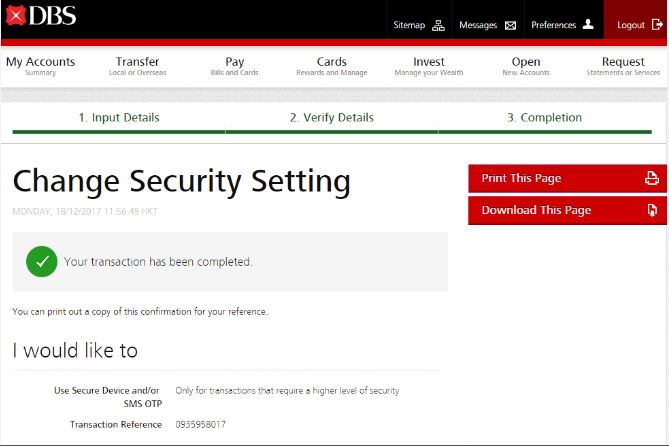Click the Sitemap hierarchy icon
This screenshot has height=446, width=669.
pyautogui.click(x=438, y=25)
